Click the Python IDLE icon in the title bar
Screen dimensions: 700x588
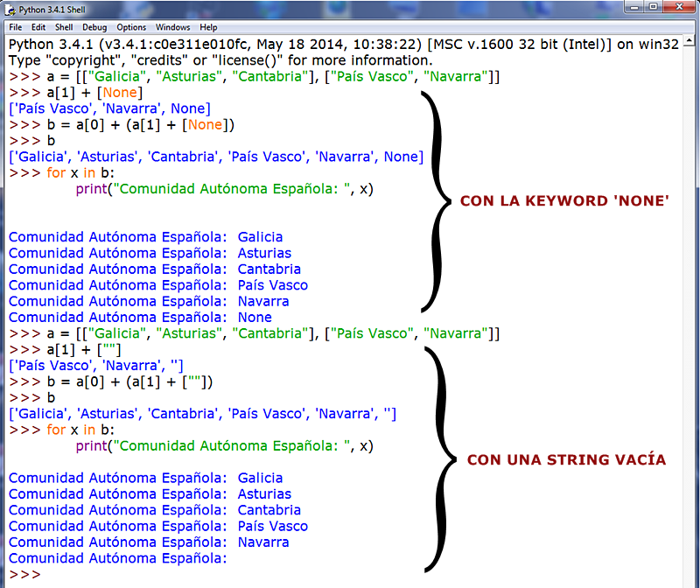(x=9, y=10)
